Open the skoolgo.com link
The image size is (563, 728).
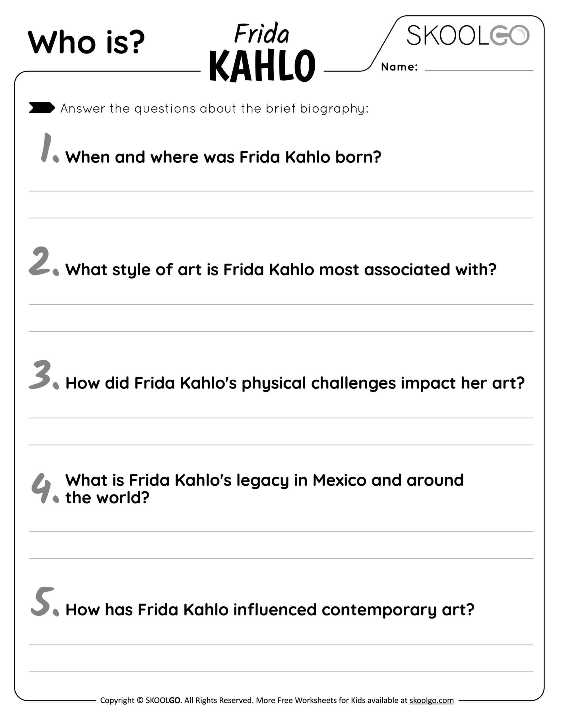click(431, 700)
